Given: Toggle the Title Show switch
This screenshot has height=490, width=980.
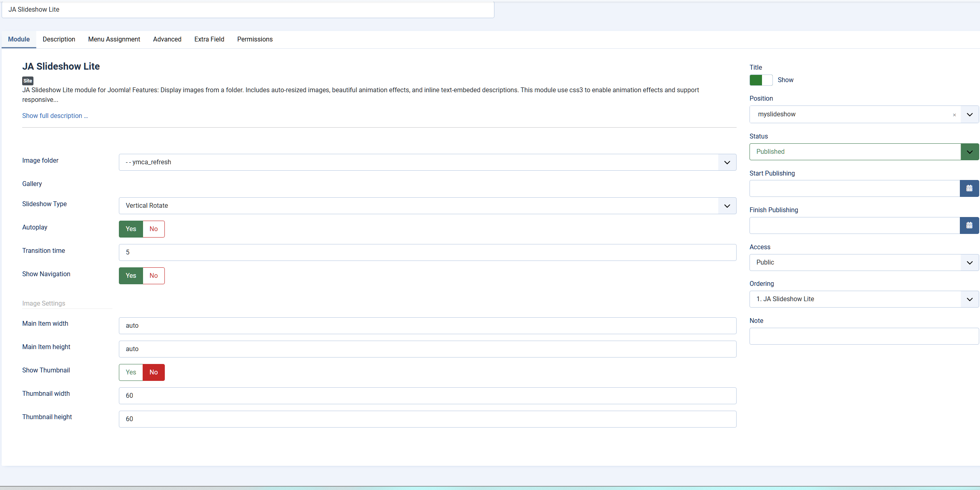Looking at the screenshot, I should [761, 80].
